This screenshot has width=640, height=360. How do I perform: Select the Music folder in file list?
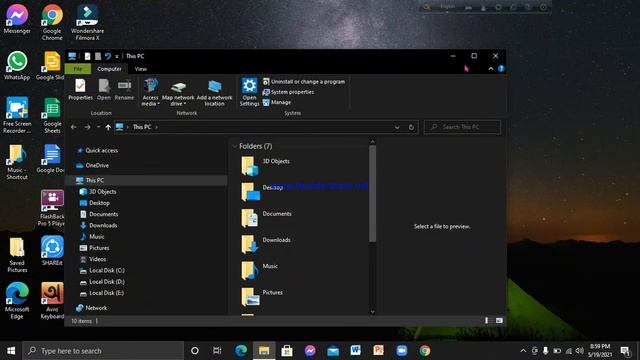[x=260, y=271]
